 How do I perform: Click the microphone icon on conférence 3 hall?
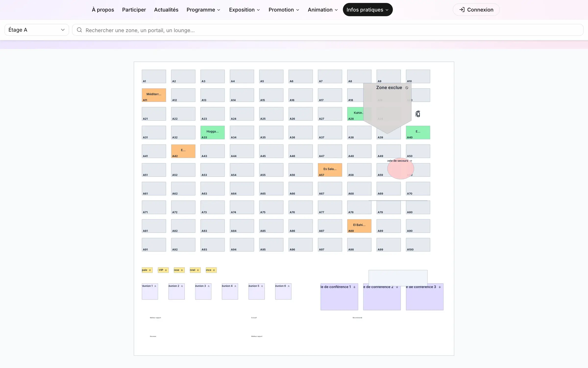pos(440,287)
